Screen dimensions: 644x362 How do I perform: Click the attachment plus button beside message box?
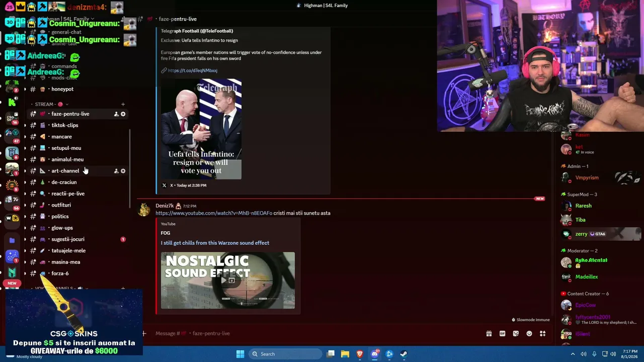pyautogui.click(x=144, y=333)
